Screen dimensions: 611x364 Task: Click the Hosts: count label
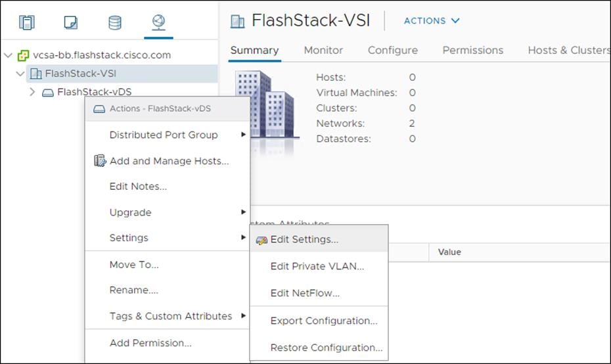331,78
